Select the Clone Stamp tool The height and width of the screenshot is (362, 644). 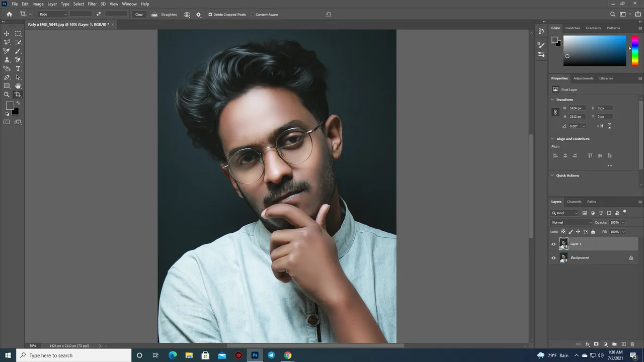tap(7, 59)
